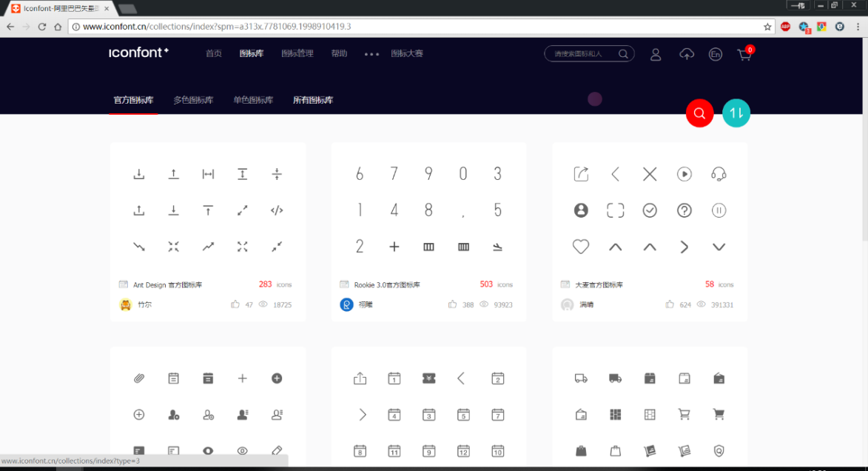Open the Chrome three-dot menu

pyautogui.click(x=858, y=27)
